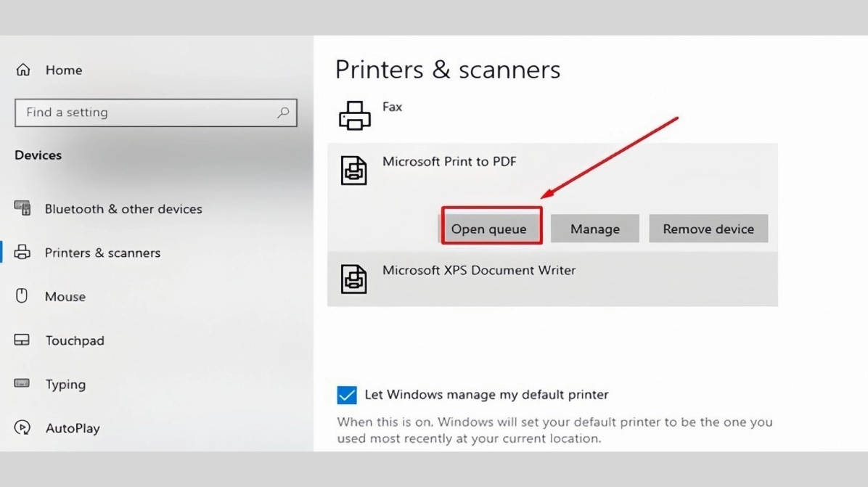The image size is (868, 487).
Task: Open AutoPlay settings
Action: coord(73,427)
